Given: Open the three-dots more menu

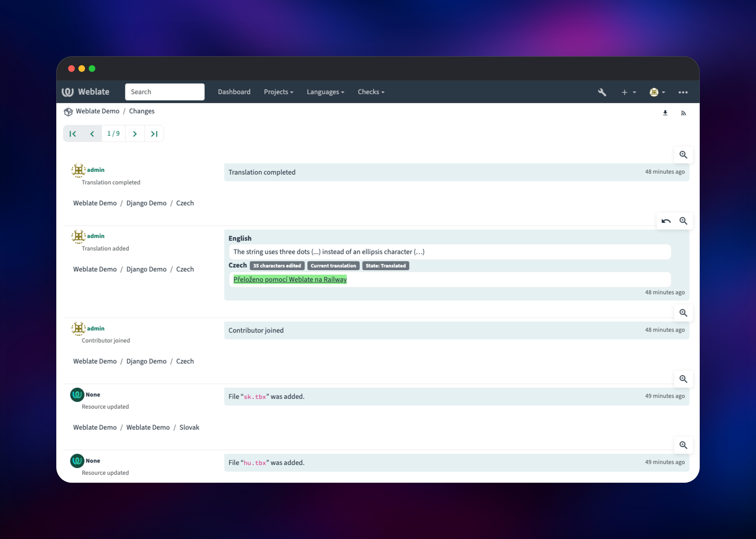Looking at the screenshot, I should pyautogui.click(x=683, y=92).
